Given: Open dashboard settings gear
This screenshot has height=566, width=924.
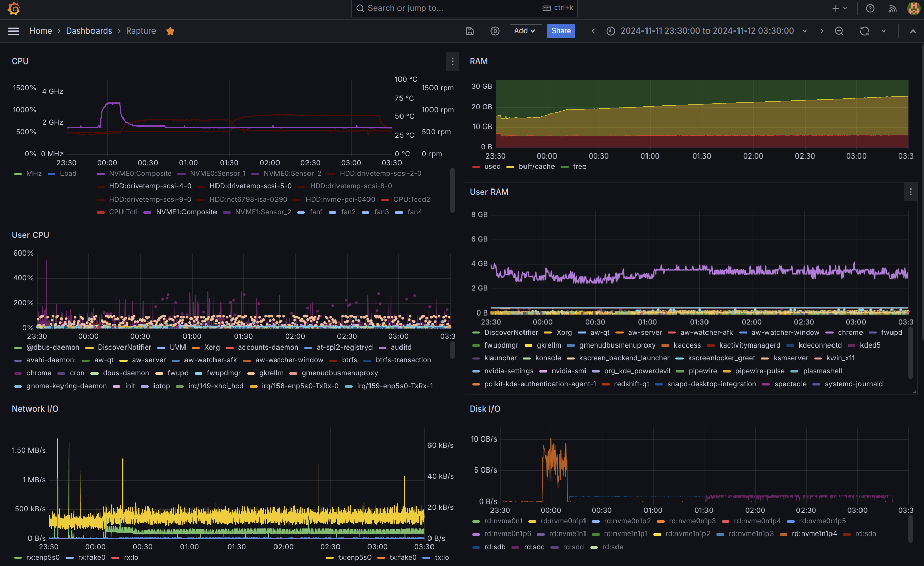Looking at the screenshot, I should tap(495, 31).
